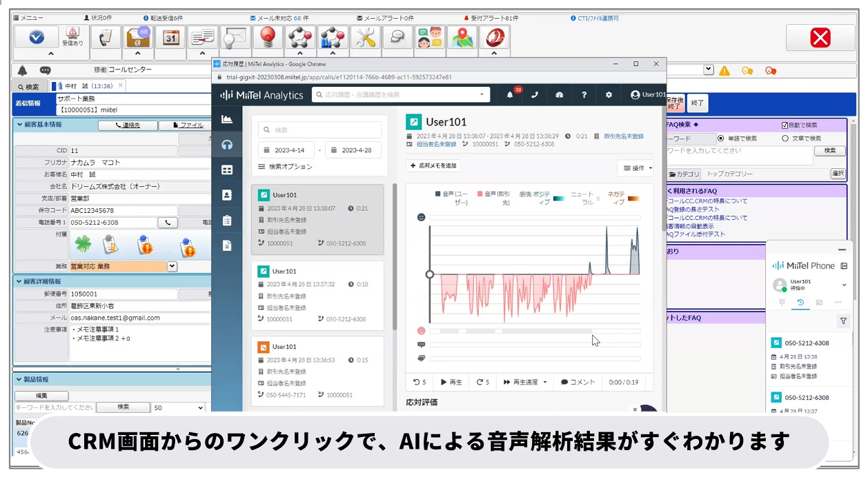868x477 pixels.
Task: Select the 文章で検索 radio button
Action: pyautogui.click(x=785, y=138)
